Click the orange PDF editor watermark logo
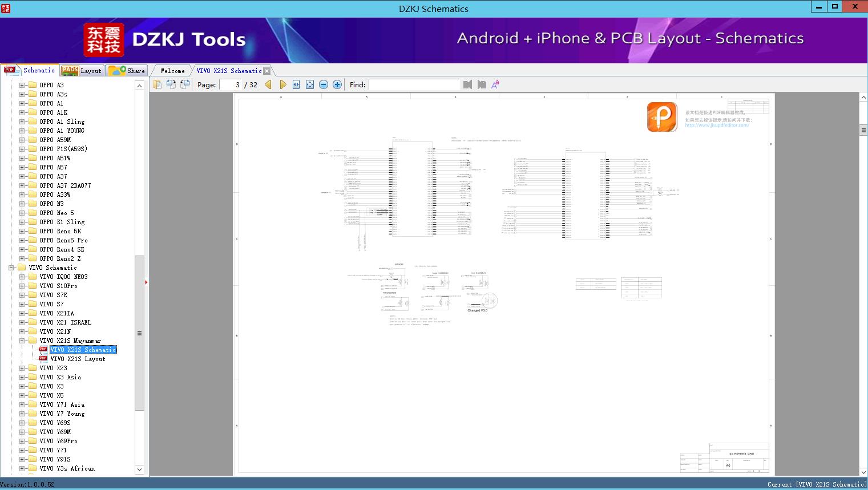This screenshot has width=868, height=490. 662,116
